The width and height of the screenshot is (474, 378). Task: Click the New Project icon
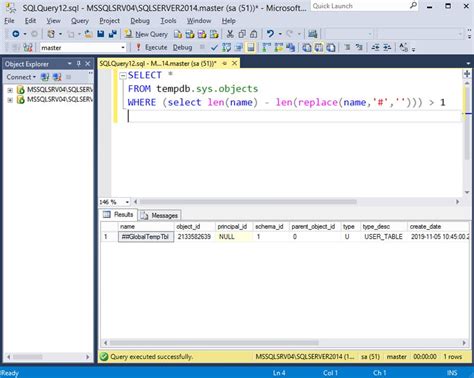click(x=51, y=34)
